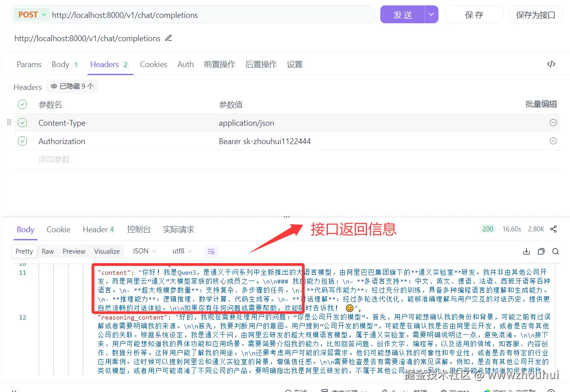
Task: Uncheck the Content-Type header checkbox
Action: [x=22, y=123]
